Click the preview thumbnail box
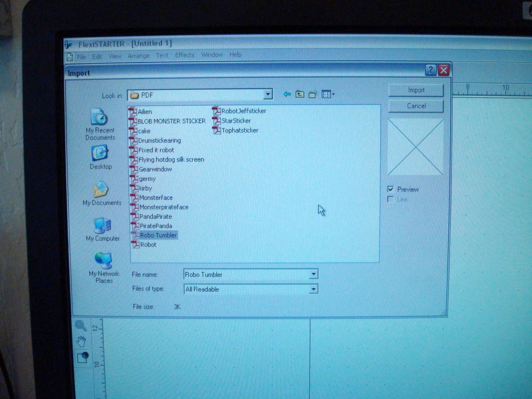532x399 pixels. coord(416,147)
